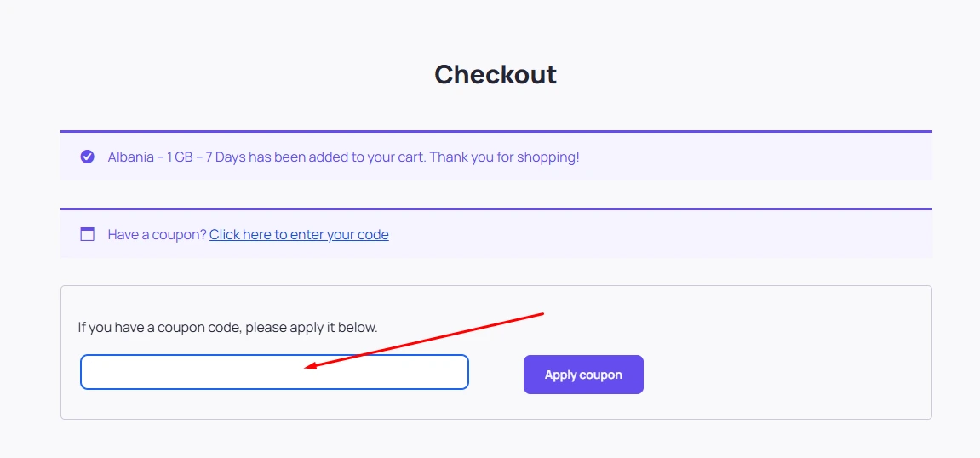The height and width of the screenshot is (458, 980).
Task: Click 'If you have a coupon code' instruction text
Action: [227, 327]
